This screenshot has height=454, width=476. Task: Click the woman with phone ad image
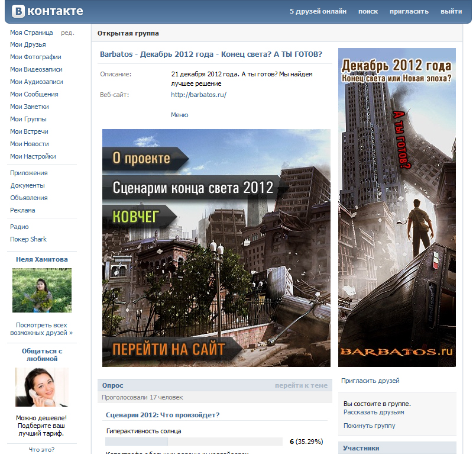[x=42, y=387]
